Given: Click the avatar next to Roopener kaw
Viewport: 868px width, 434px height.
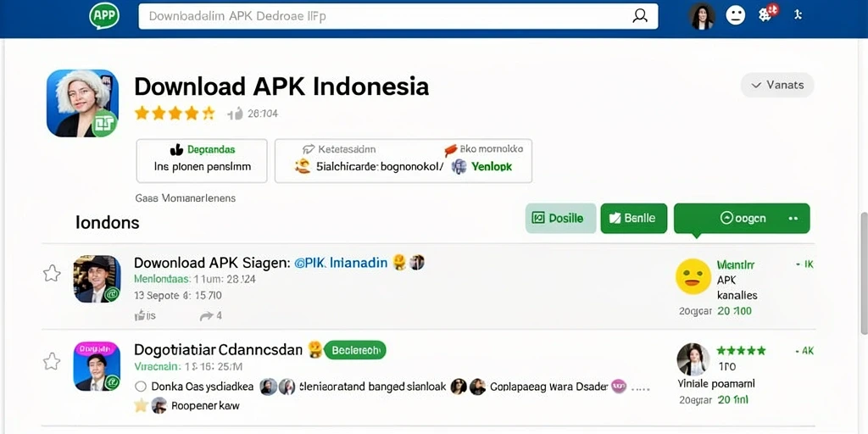Looking at the screenshot, I should click(159, 405).
